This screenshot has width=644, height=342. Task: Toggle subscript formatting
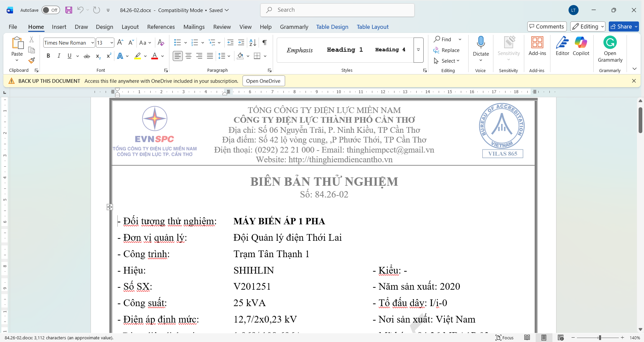point(98,56)
